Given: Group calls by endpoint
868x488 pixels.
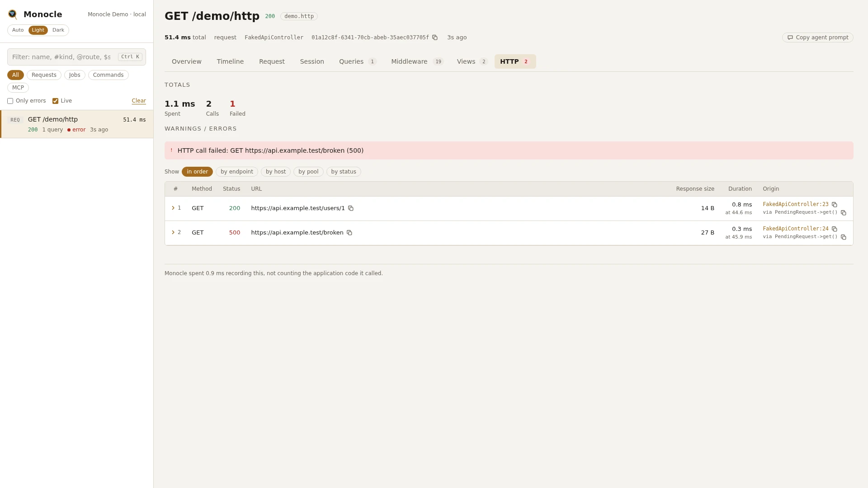Looking at the screenshot, I should (237, 172).
